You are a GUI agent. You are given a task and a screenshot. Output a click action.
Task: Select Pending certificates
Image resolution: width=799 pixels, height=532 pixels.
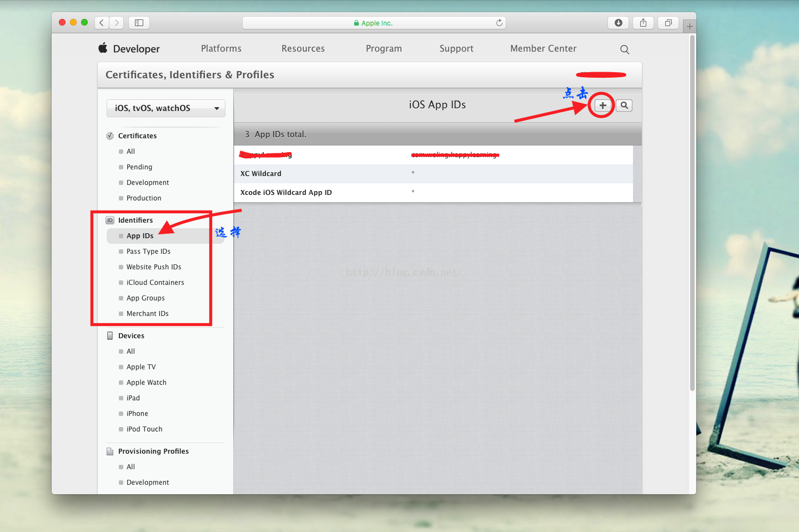point(139,167)
